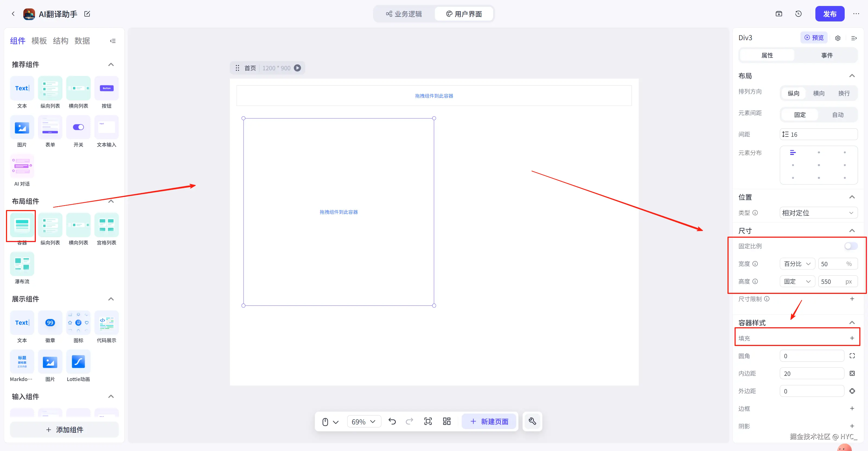Collapse the left component panel
This screenshot has height=451, width=868.
click(x=113, y=41)
